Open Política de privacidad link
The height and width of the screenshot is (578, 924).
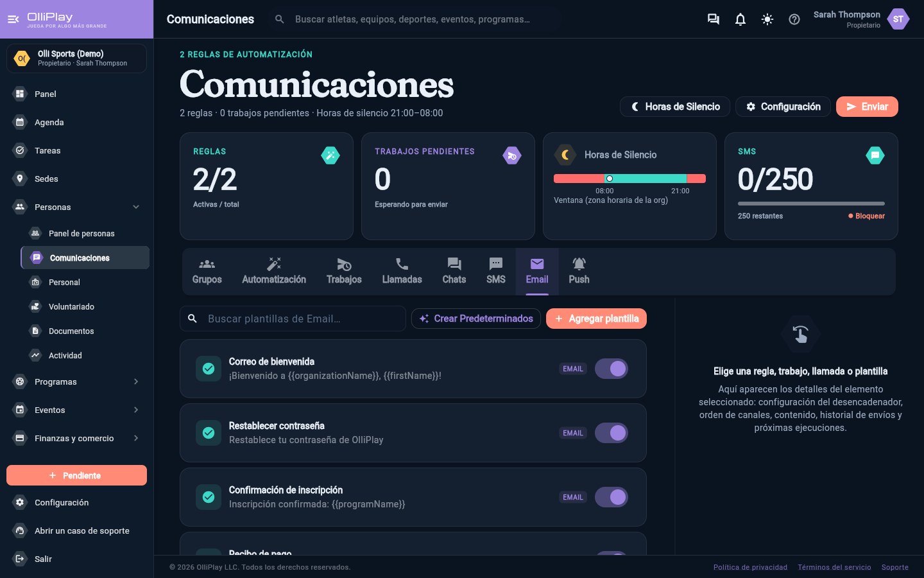click(750, 567)
